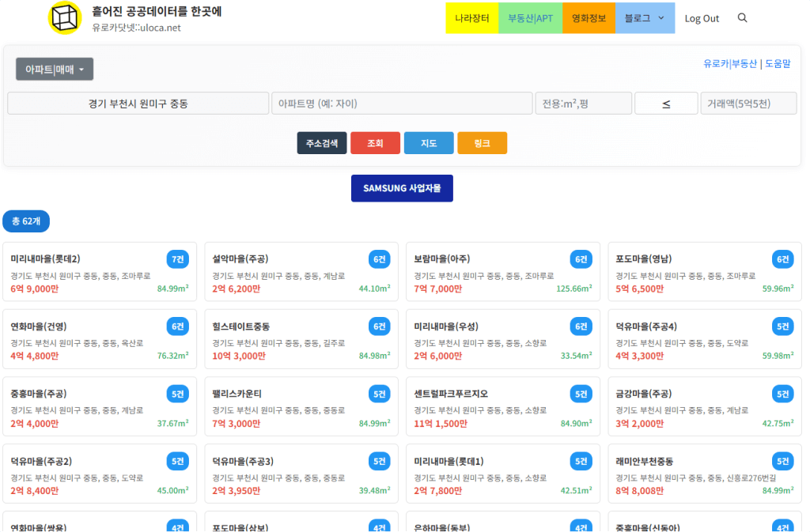Click the 5건 badge on 센트럴파크푸르지오
This screenshot has height=532, width=810.
tap(581, 394)
